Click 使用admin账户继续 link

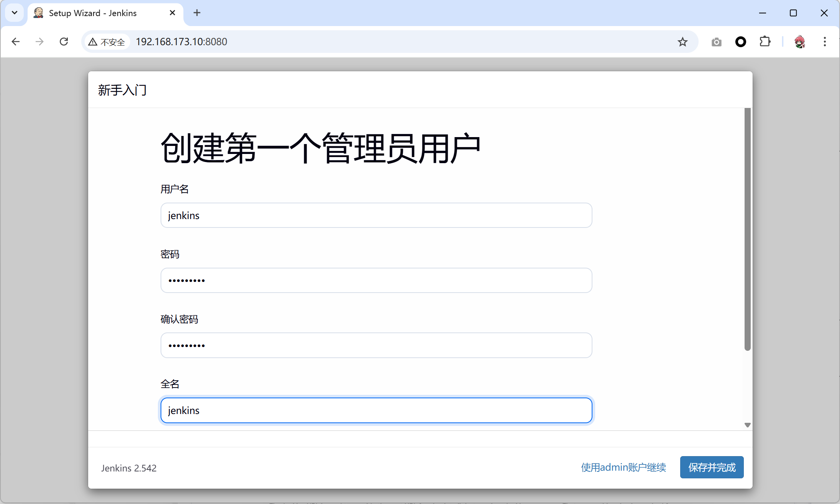[623, 467]
